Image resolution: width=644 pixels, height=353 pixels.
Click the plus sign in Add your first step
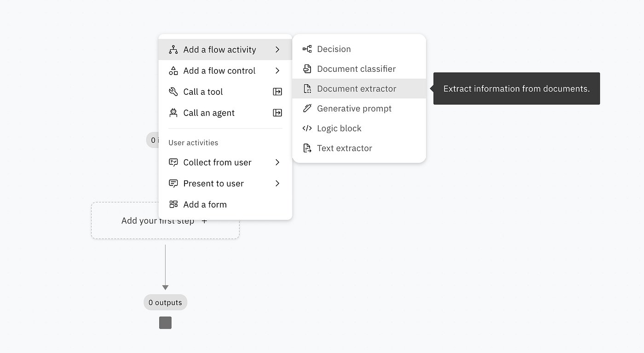[204, 221]
